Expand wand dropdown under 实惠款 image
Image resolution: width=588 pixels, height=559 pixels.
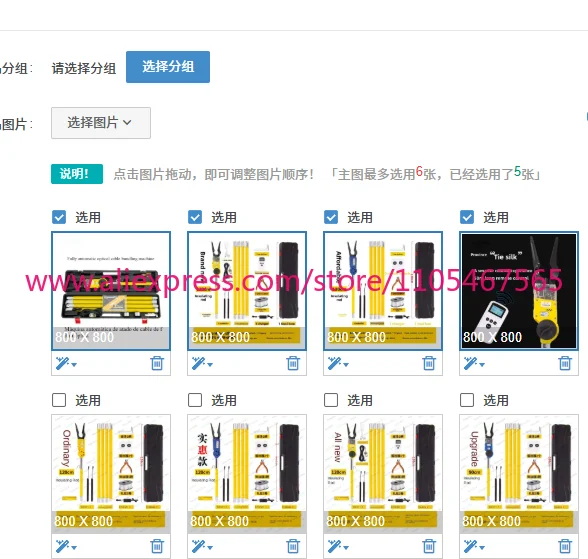210,548
